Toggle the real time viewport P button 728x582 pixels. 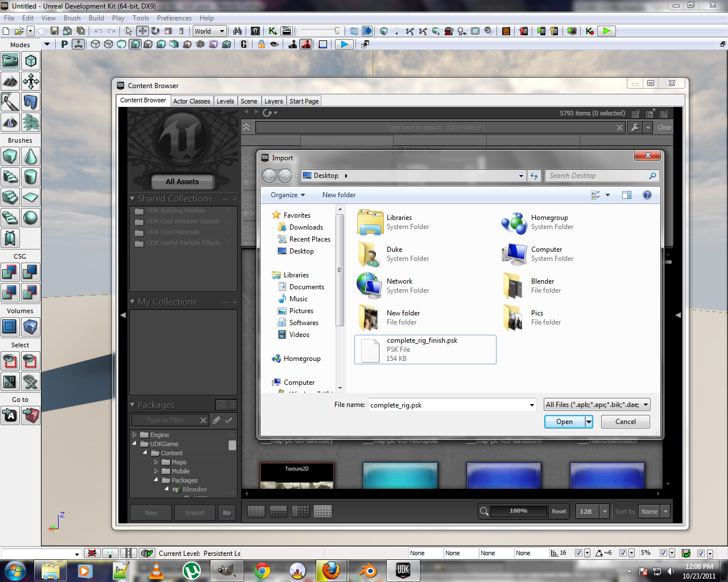tap(64, 44)
